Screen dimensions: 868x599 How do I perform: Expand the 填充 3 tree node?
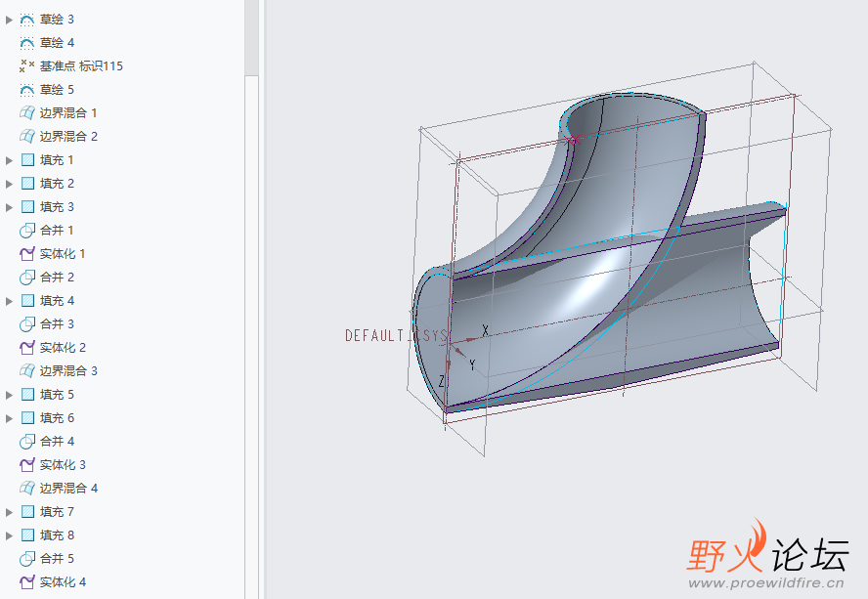tap(9, 207)
